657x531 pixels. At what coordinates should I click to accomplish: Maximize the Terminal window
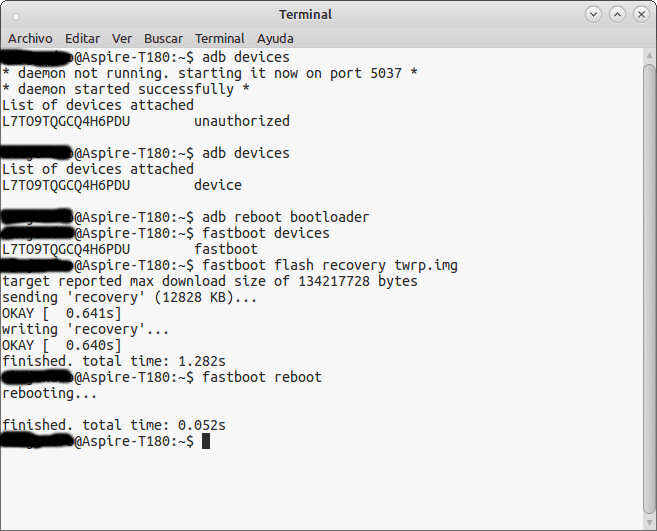[617, 15]
